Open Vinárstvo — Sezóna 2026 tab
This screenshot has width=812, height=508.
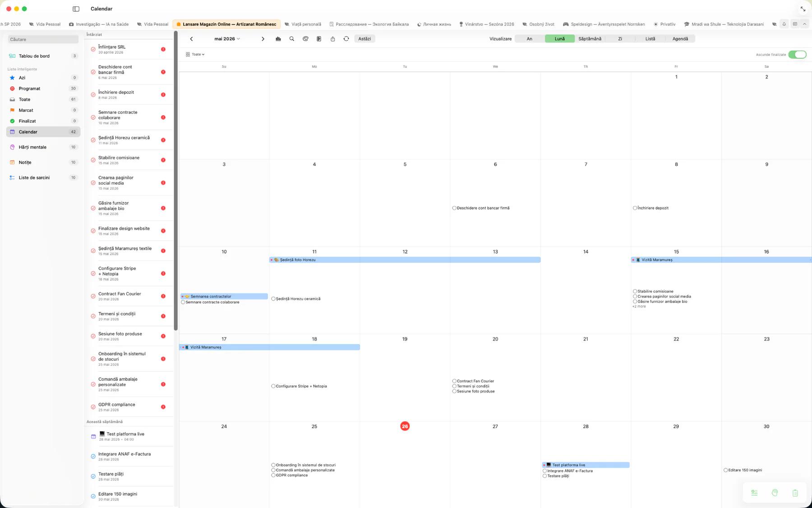(x=486, y=24)
